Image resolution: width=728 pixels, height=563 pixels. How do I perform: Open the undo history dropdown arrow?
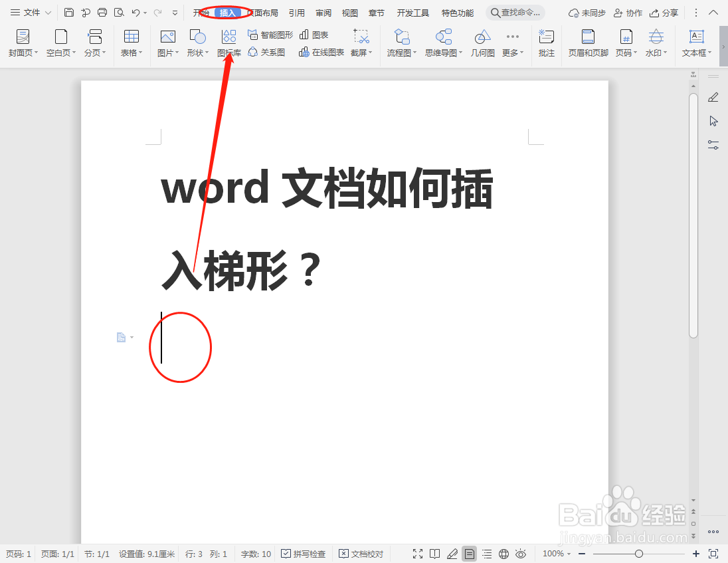[x=145, y=13]
